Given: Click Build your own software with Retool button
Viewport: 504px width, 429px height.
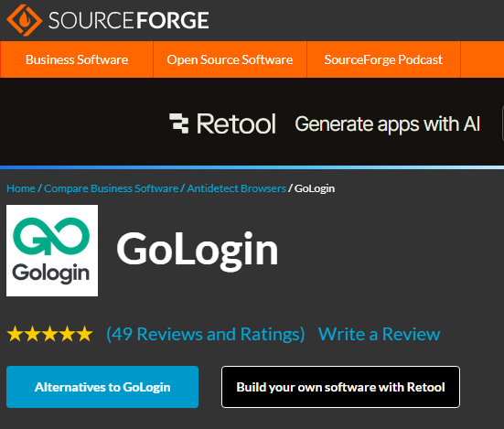Looking at the screenshot, I should [x=340, y=387].
